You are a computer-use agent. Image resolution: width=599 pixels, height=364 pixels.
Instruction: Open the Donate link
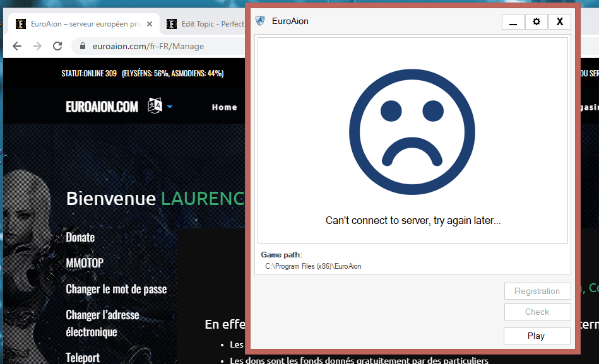[x=80, y=237]
